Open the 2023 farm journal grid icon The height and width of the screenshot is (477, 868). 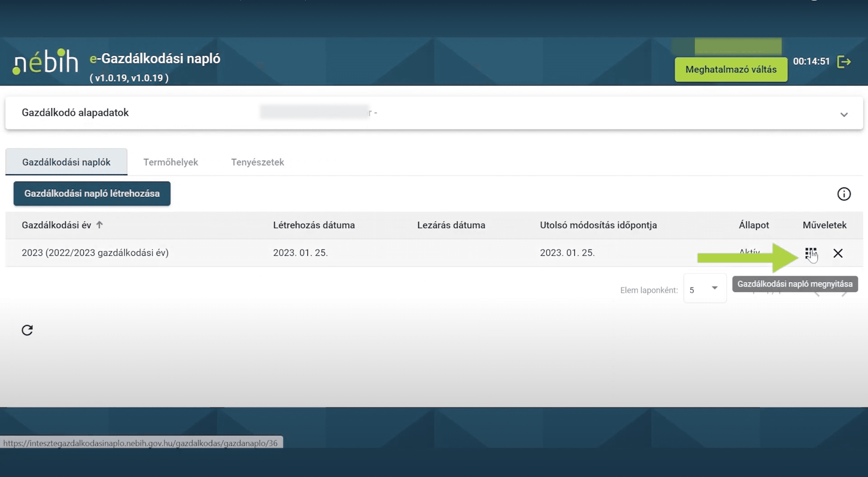coord(810,252)
